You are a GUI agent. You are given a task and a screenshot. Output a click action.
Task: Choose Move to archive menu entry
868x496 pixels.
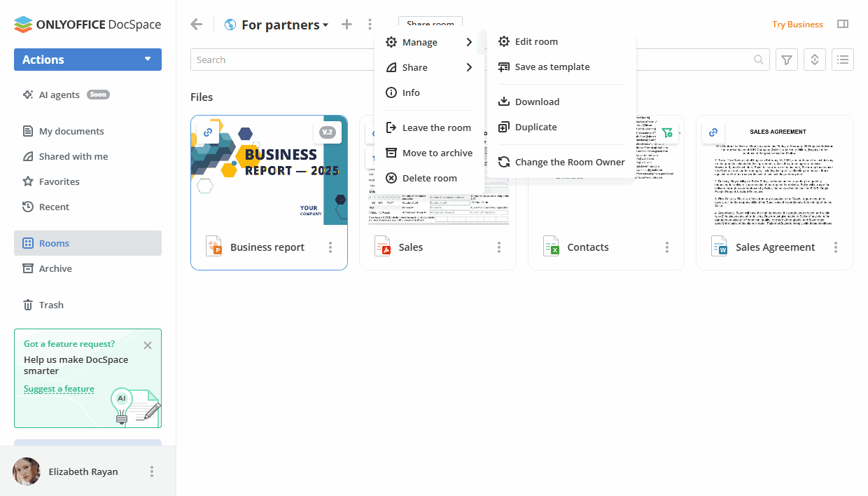pyautogui.click(x=437, y=153)
